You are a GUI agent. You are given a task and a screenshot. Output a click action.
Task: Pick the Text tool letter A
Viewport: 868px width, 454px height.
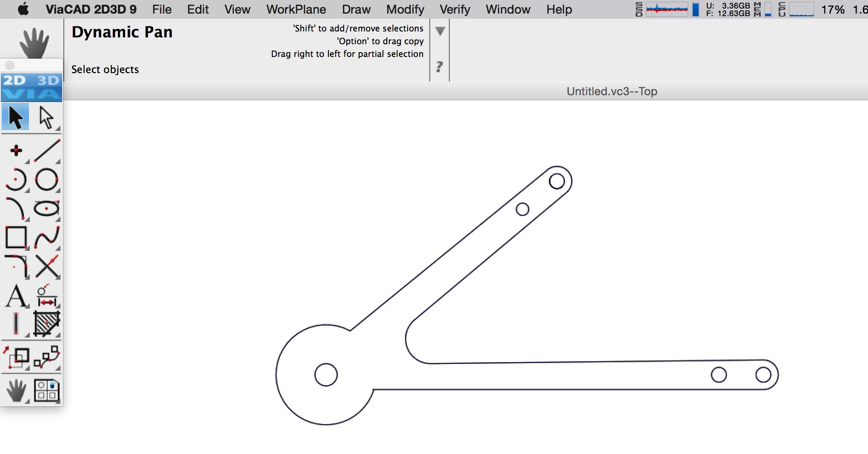pyautogui.click(x=16, y=296)
